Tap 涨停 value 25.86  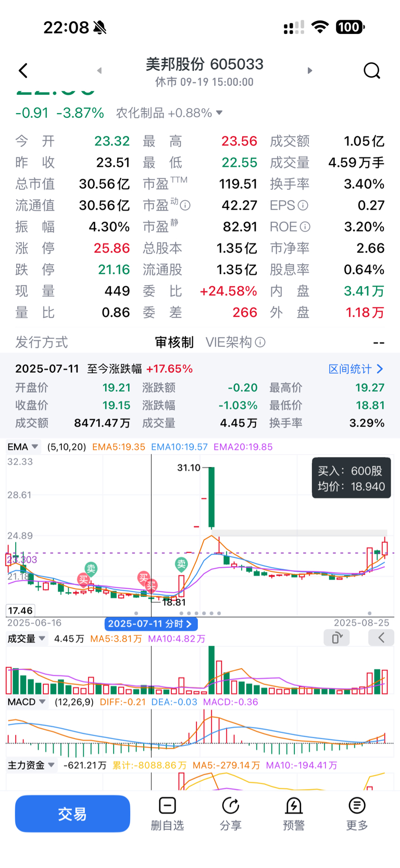coord(111,248)
